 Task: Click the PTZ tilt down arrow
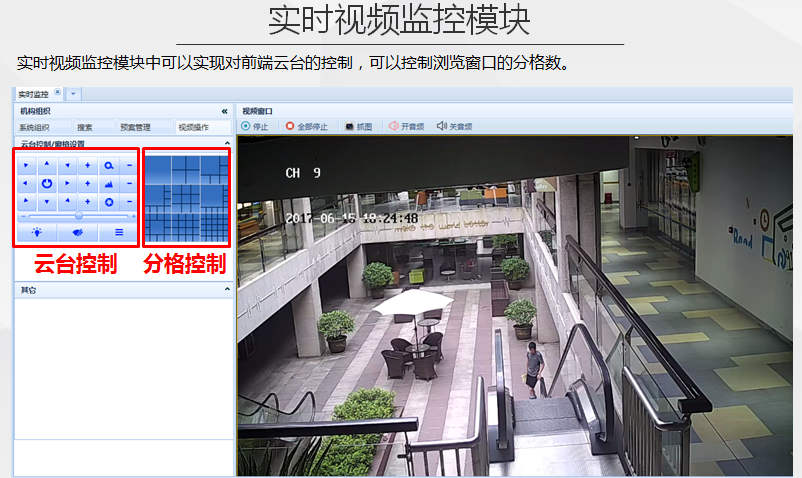click(x=46, y=203)
